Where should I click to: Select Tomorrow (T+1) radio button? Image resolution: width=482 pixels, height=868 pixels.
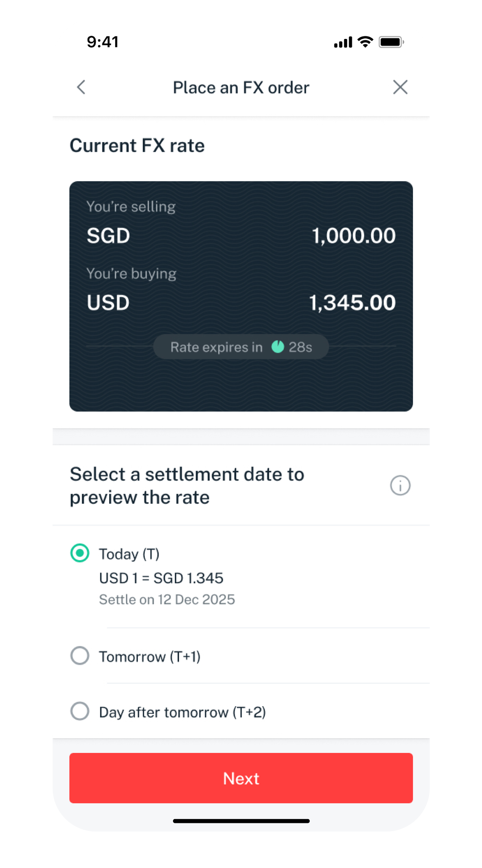[x=80, y=655]
